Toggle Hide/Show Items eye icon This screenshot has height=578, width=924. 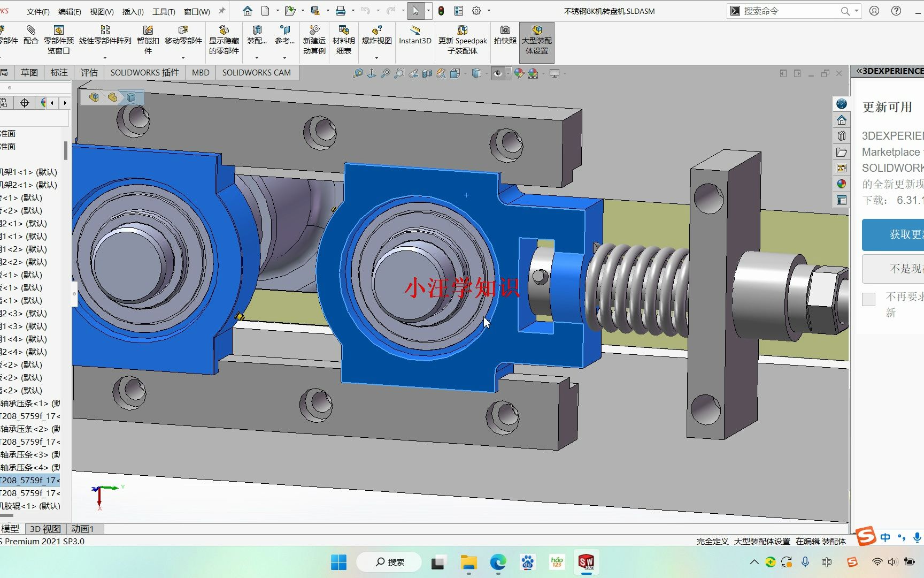pyautogui.click(x=498, y=73)
